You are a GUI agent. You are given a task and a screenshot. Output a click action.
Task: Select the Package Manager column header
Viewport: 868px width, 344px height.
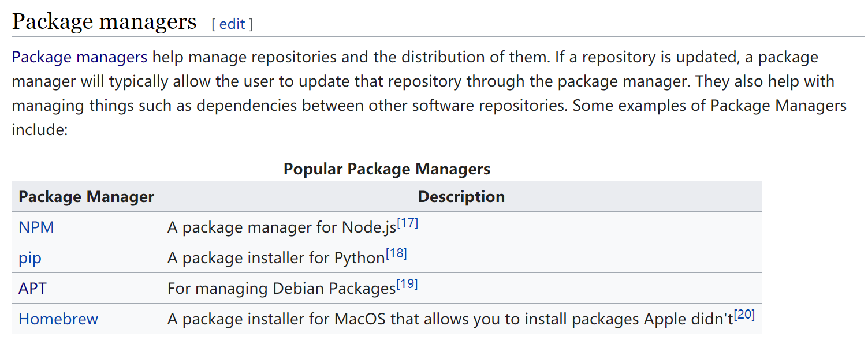86,196
